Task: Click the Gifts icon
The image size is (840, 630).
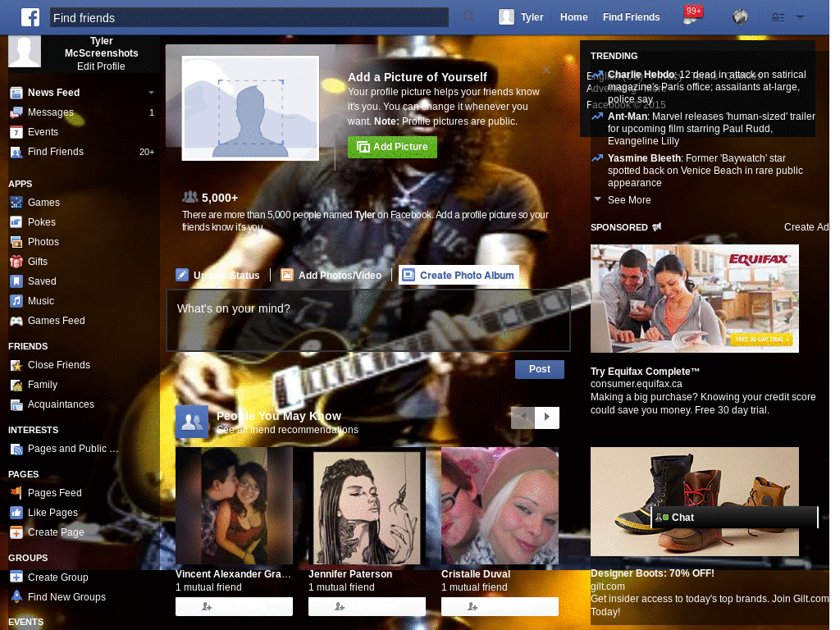Action: click(x=16, y=262)
